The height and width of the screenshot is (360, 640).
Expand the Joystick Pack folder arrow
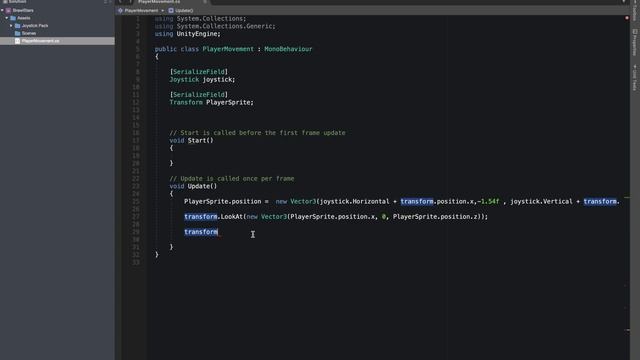pyautogui.click(x=11, y=26)
